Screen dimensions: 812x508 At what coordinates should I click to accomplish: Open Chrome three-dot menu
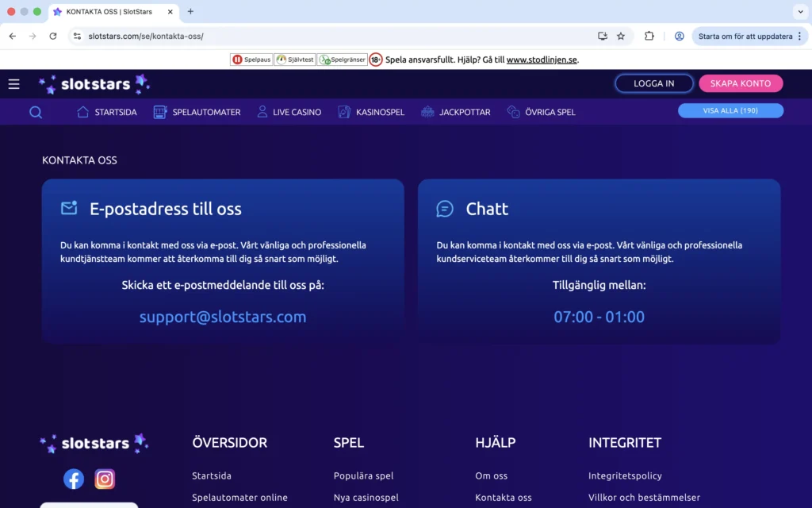[x=799, y=37]
